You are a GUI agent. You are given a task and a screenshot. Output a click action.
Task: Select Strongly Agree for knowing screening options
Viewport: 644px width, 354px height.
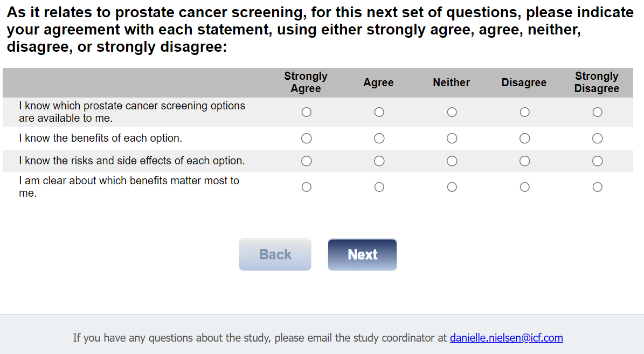point(306,112)
